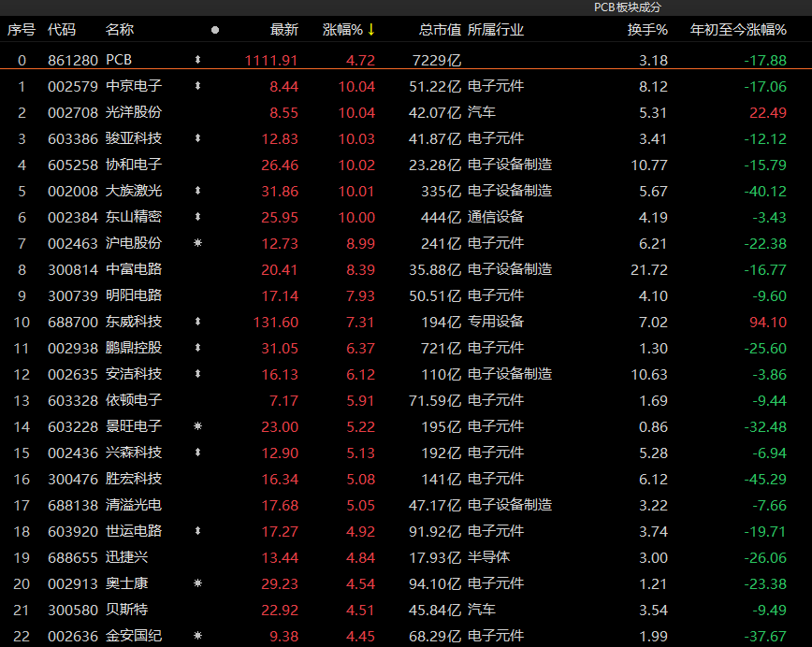Image resolution: width=812 pixels, height=647 pixels.
Task: Click the star marker beside 金安国纪
Action: pos(197,636)
